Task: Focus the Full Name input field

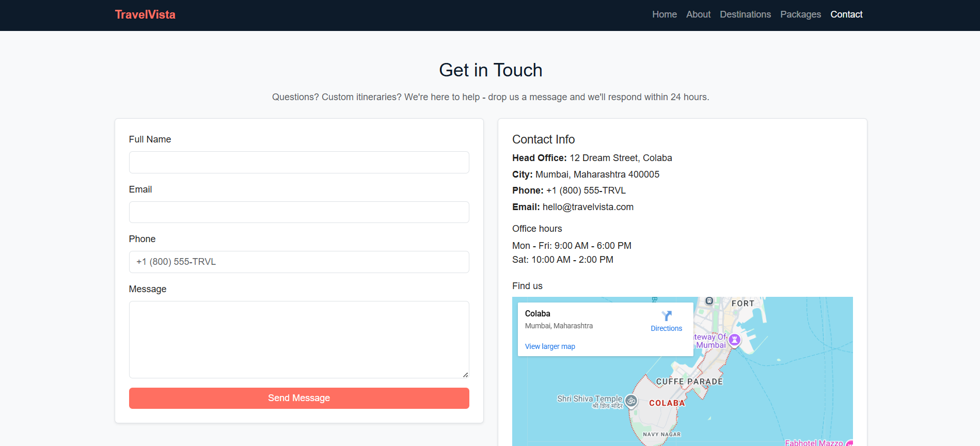Action: tap(299, 162)
